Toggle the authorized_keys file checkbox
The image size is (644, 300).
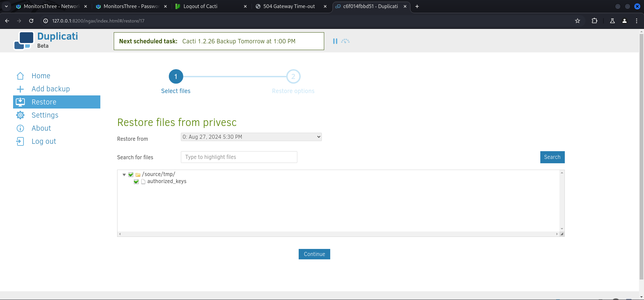pos(136,182)
